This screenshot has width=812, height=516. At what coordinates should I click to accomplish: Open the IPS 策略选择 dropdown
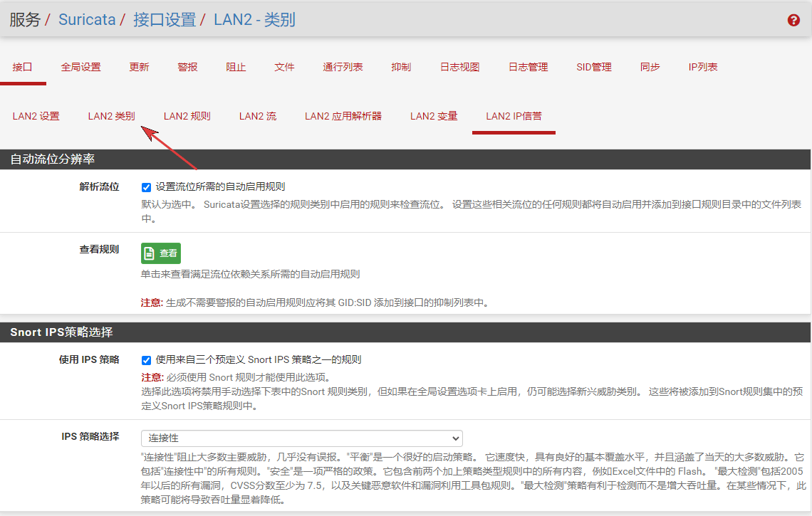click(301, 438)
